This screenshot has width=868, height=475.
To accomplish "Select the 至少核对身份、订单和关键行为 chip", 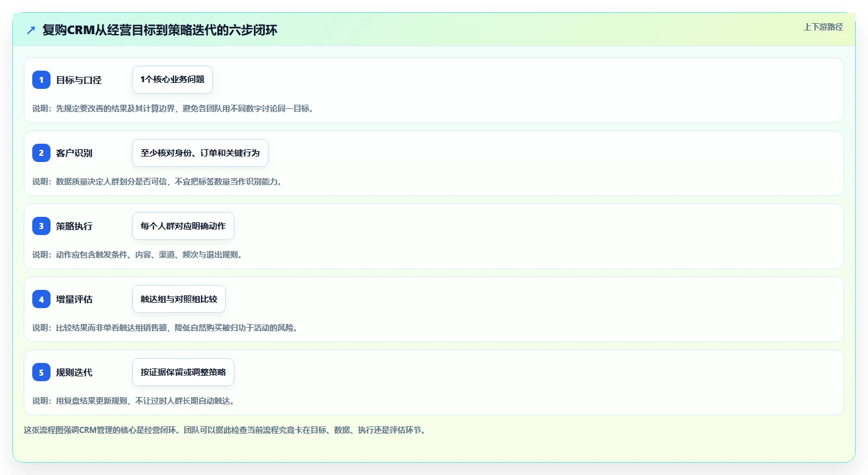I will 200,153.
